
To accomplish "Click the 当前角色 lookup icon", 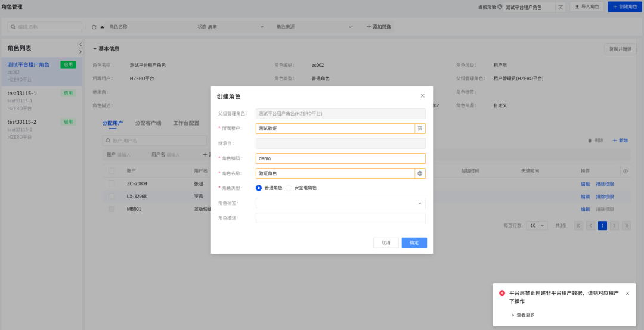I will pyautogui.click(x=560, y=7).
